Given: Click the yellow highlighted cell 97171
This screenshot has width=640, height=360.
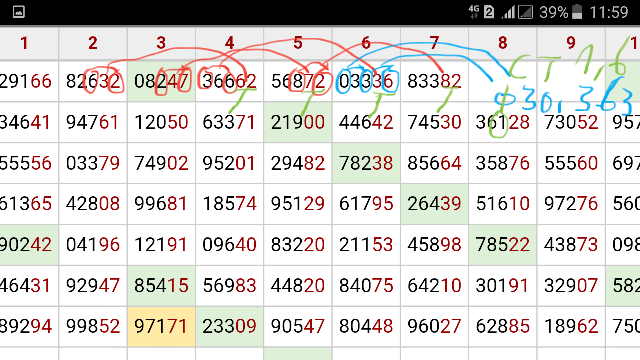Looking at the screenshot, I should coord(161,327).
